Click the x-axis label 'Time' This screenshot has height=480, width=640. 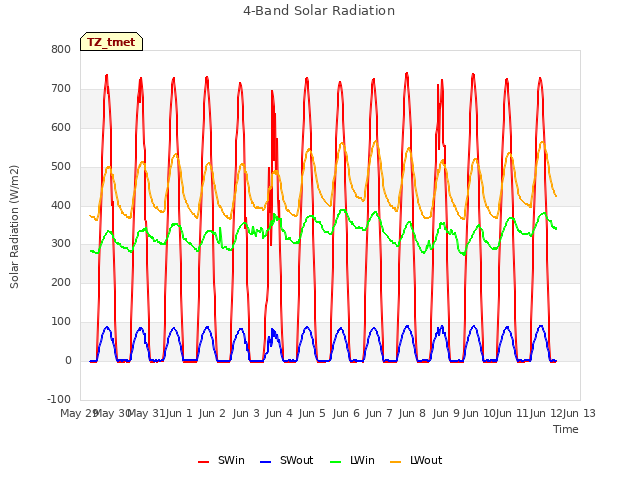point(566,429)
